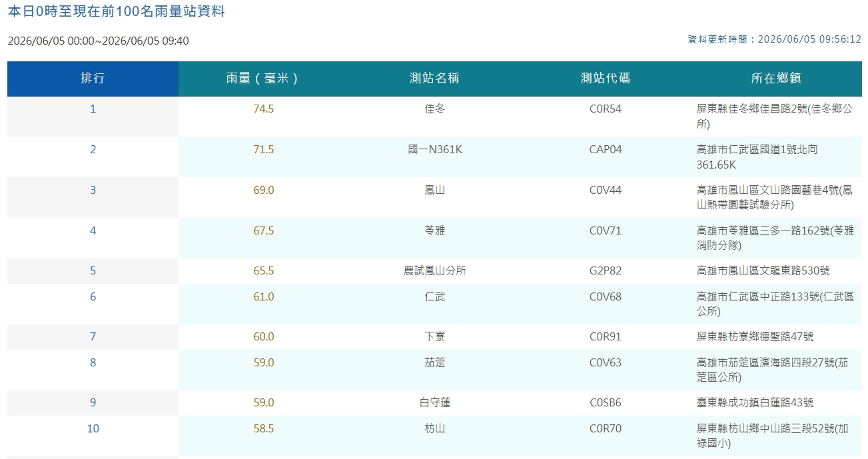Click the 排行 column header
This screenshot has width=868, height=459.
pyautogui.click(x=93, y=78)
